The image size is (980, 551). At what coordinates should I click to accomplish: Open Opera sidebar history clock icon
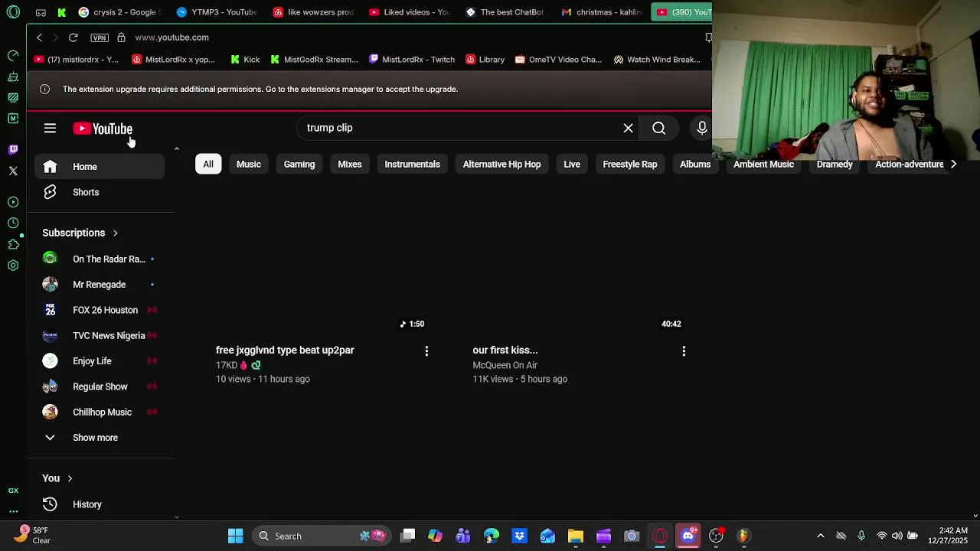[x=13, y=223]
